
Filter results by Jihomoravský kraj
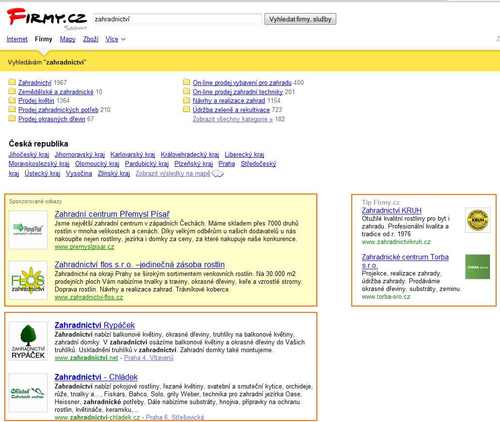(80, 155)
